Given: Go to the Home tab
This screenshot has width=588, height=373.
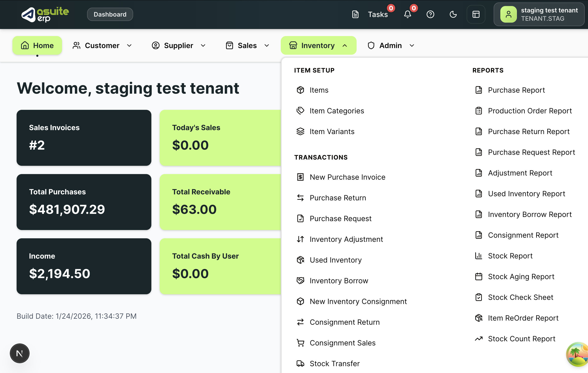Looking at the screenshot, I should pos(37,45).
